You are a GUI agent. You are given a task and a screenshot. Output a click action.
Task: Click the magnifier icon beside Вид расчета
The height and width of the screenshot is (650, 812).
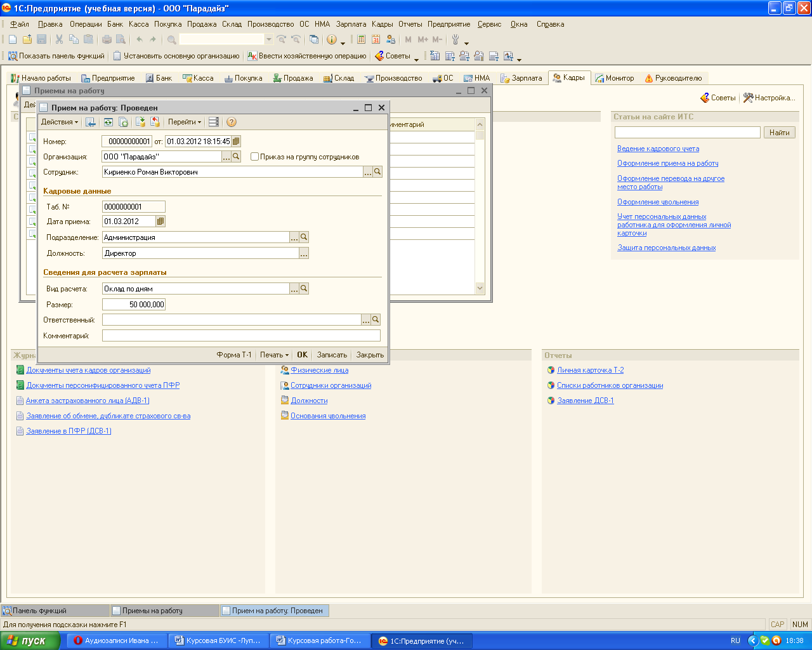point(304,289)
